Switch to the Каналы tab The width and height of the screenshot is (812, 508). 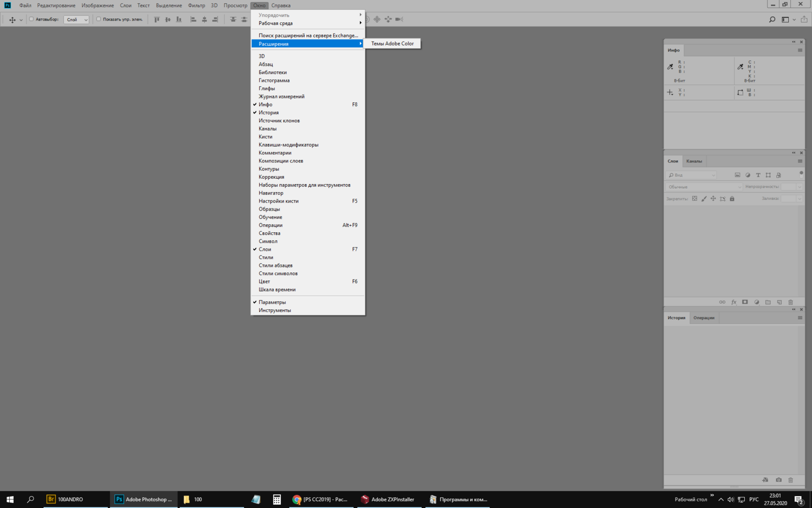(694, 161)
